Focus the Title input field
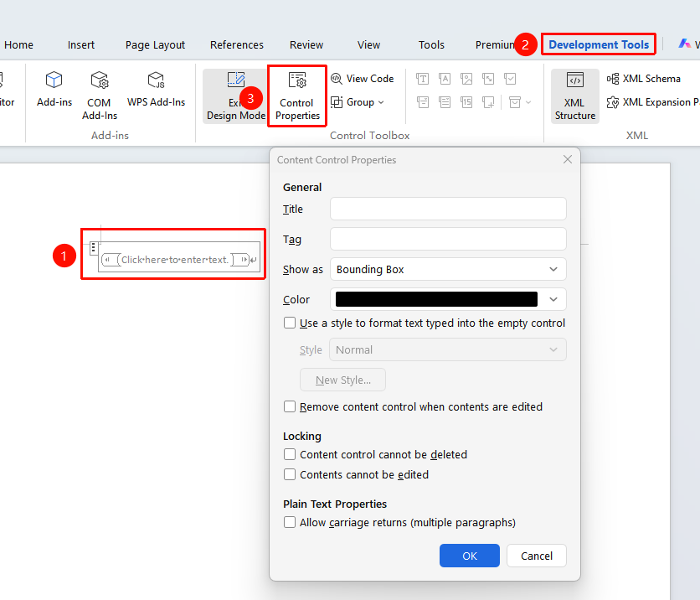 [x=448, y=209]
